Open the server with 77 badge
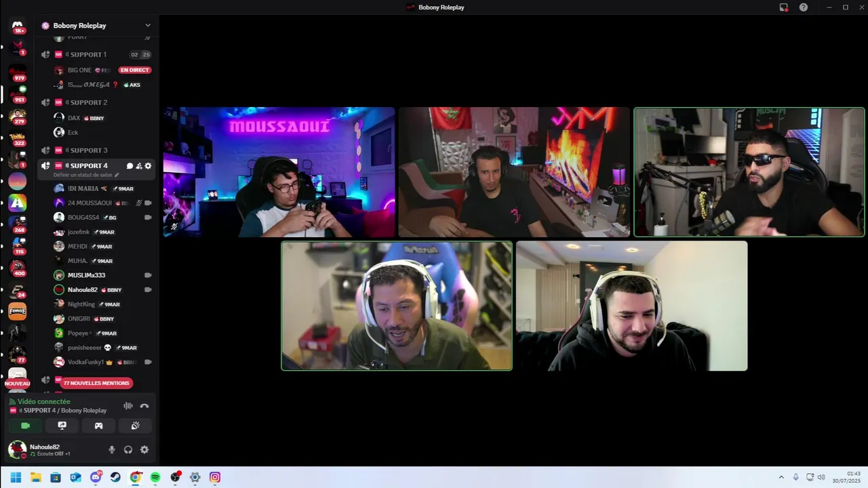 click(18, 355)
